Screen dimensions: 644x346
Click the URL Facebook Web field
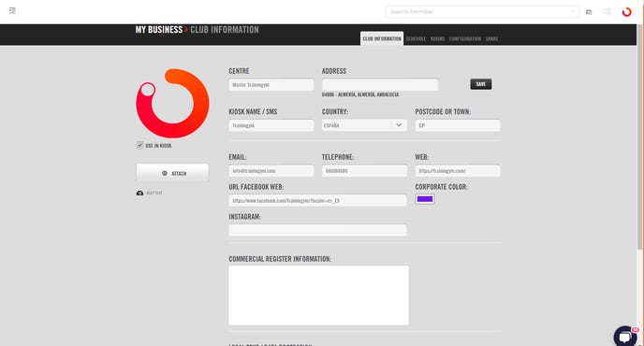pos(317,200)
